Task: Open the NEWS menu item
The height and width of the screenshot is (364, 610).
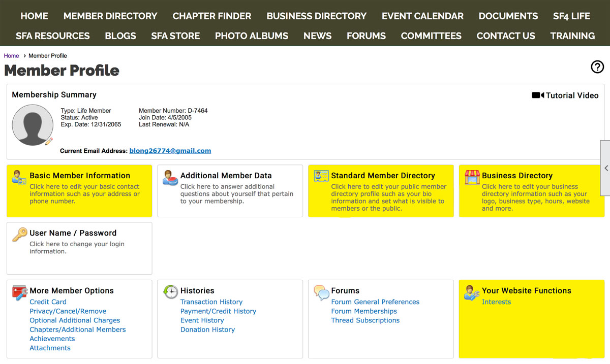Action: [x=318, y=36]
